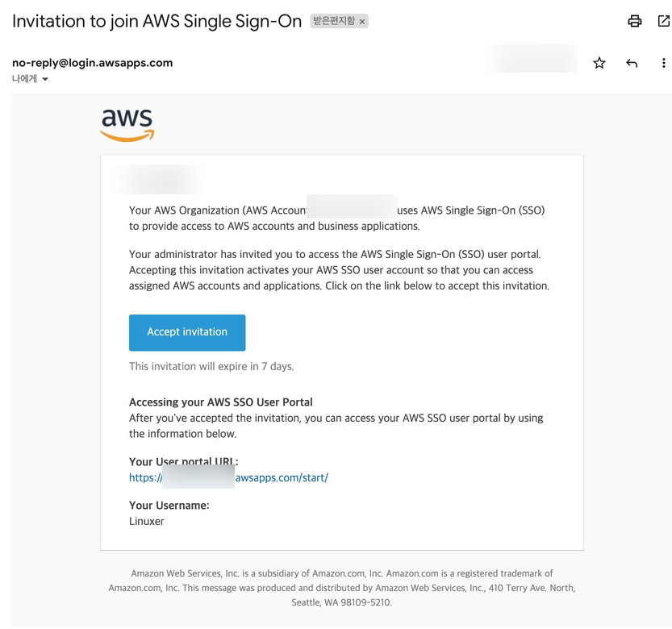Star the AWS invitation email
The image size is (672, 629).
[x=599, y=63]
